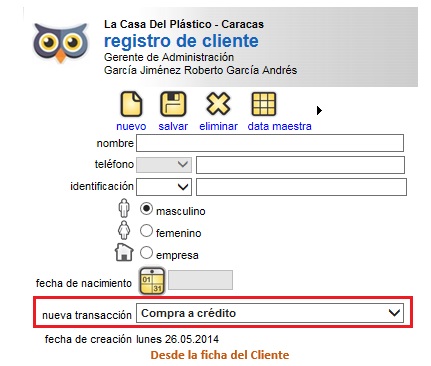
Task: Click the eliminar X icon
Action: pyautogui.click(x=218, y=104)
